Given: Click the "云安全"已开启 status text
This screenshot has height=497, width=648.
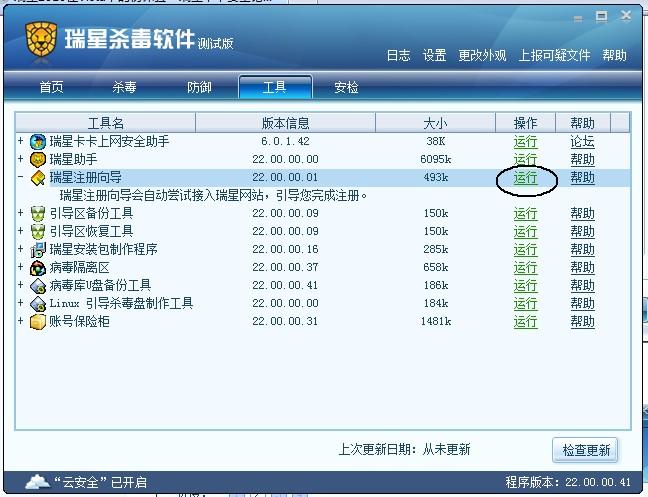Looking at the screenshot, I should pyautogui.click(x=100, y=482).
